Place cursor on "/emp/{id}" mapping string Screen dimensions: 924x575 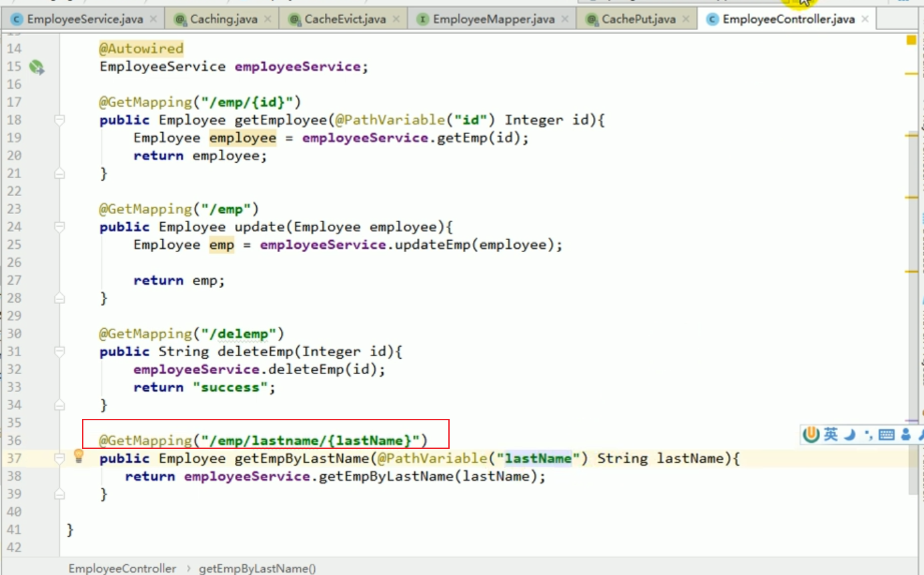click(247, 102)
